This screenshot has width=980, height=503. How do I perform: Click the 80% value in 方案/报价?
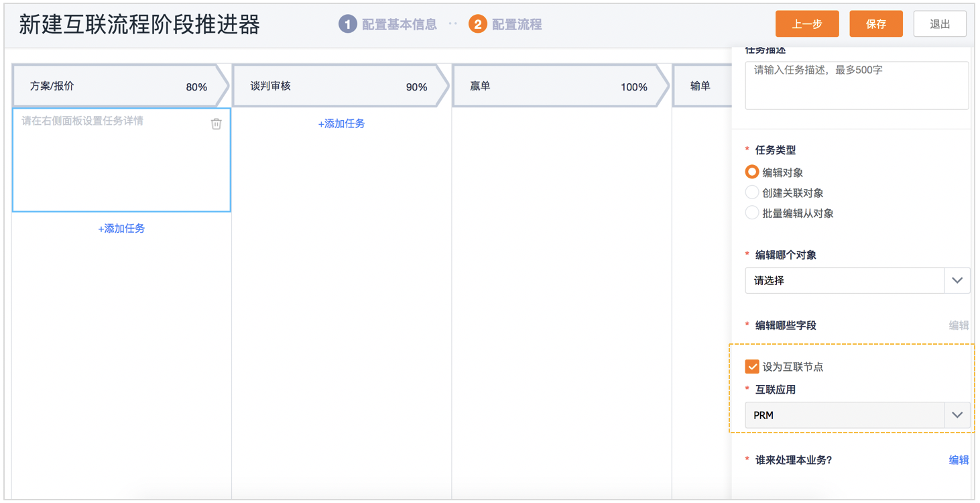coord(196,87)
